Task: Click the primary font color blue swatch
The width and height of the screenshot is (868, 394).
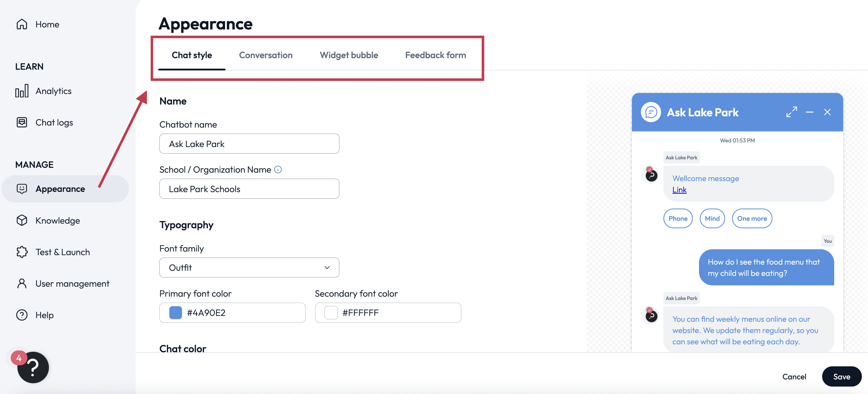Action: [x=176, y=313]
